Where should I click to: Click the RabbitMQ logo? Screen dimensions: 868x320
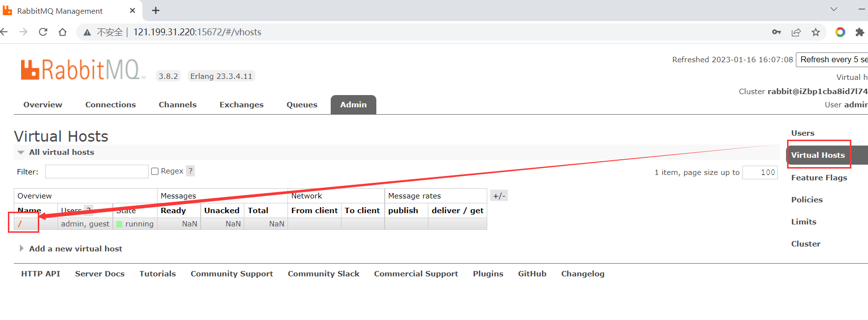(82, 70)
